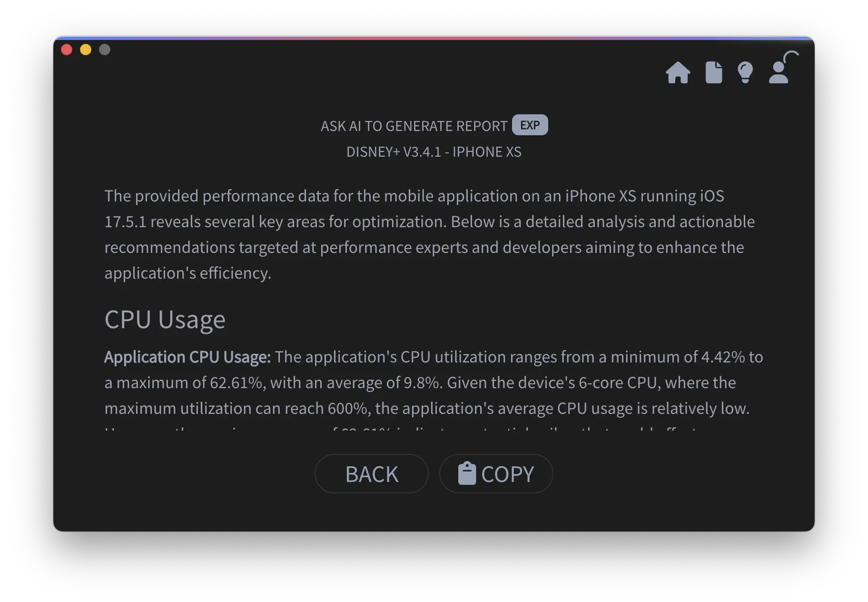
Task: Open account settings via the person icon
Action: point(779,72)
